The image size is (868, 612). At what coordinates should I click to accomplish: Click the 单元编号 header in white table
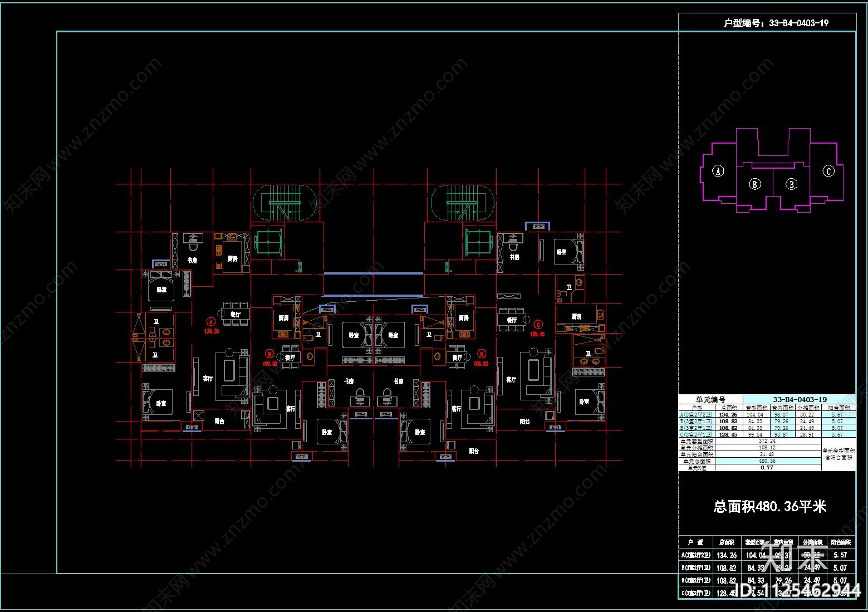tap(710, 399)
